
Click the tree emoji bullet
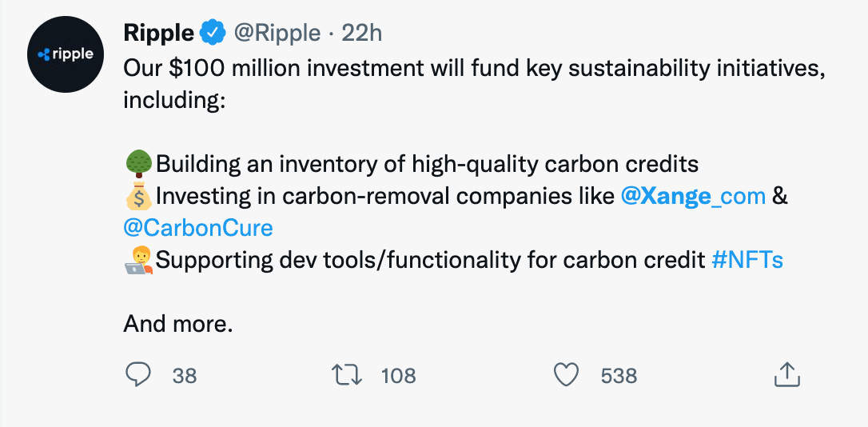point(139,164)
